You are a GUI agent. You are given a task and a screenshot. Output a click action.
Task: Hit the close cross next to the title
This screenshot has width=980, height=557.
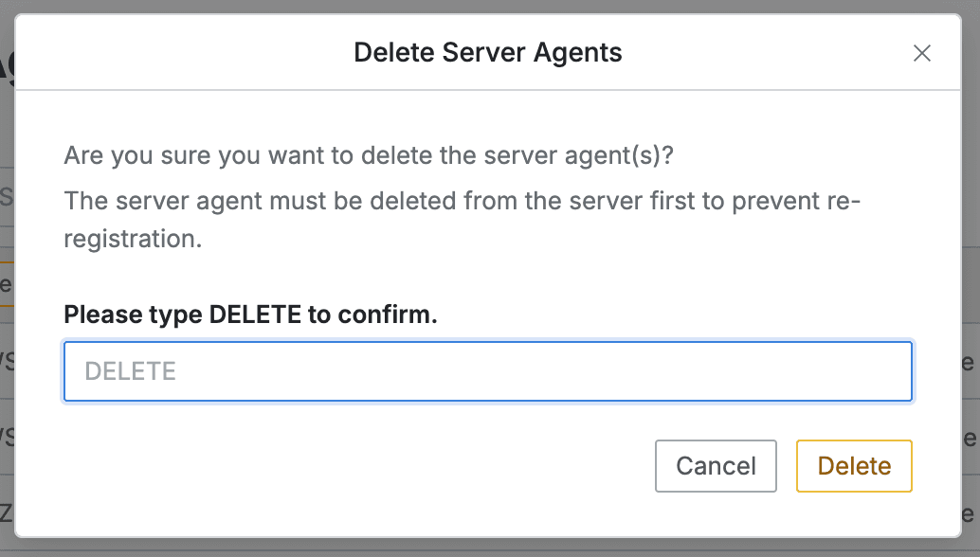point(921,53)
